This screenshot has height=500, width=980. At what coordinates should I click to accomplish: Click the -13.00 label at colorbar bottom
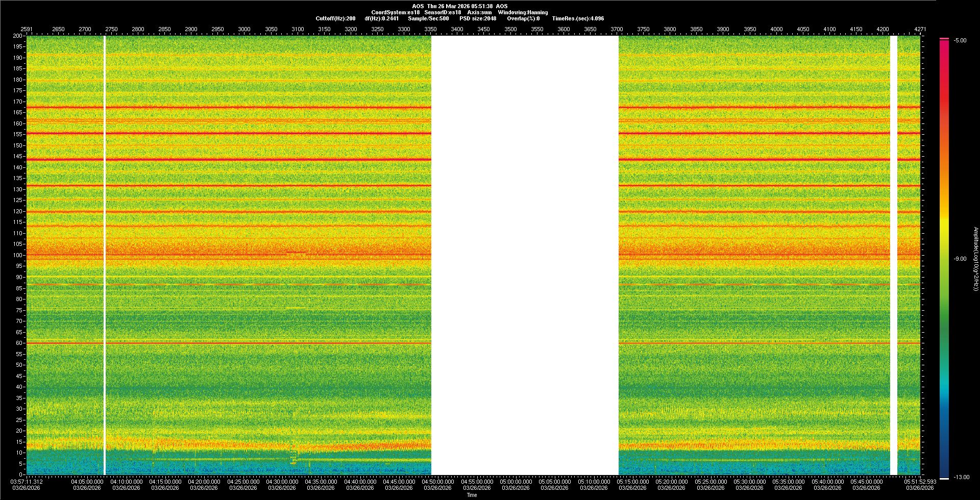click(x=961, y=478)
